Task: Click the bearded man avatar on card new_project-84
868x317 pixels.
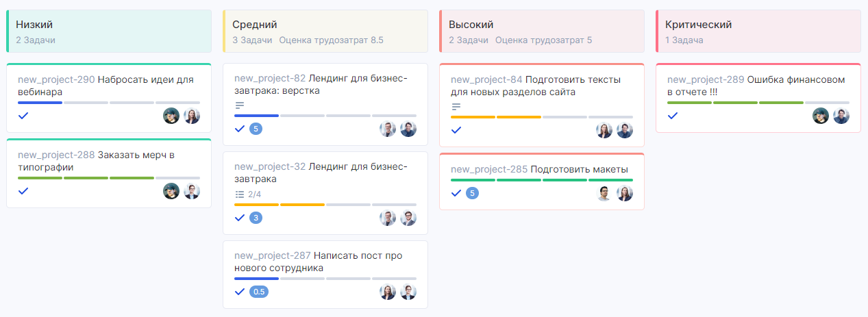Action: point(625,130)
